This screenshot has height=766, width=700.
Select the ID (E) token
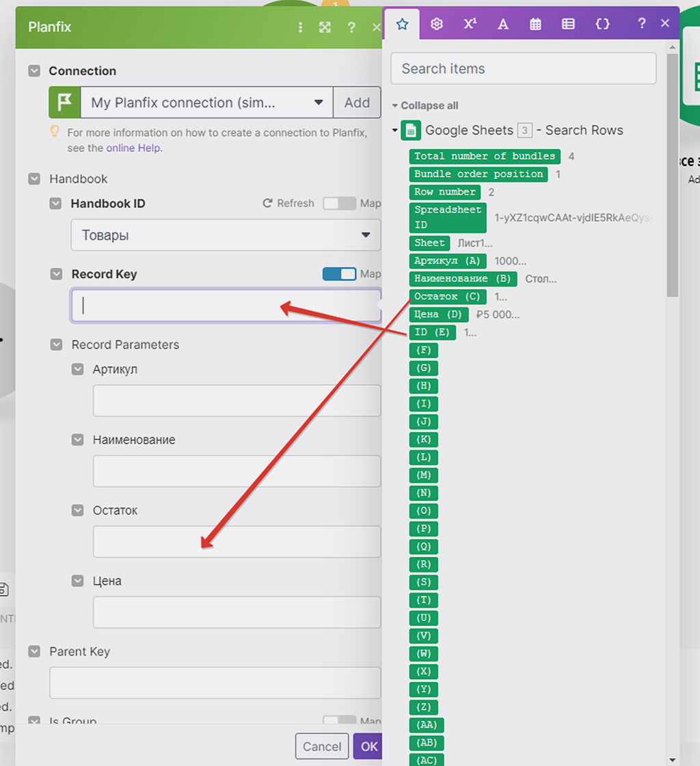pyautogui.click(x=433, y=332)
